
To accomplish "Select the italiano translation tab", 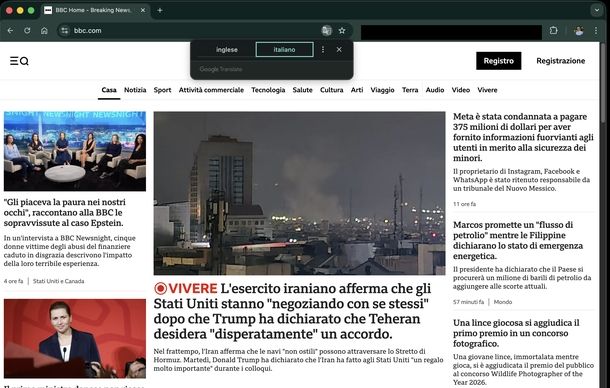I will [284, 49].
